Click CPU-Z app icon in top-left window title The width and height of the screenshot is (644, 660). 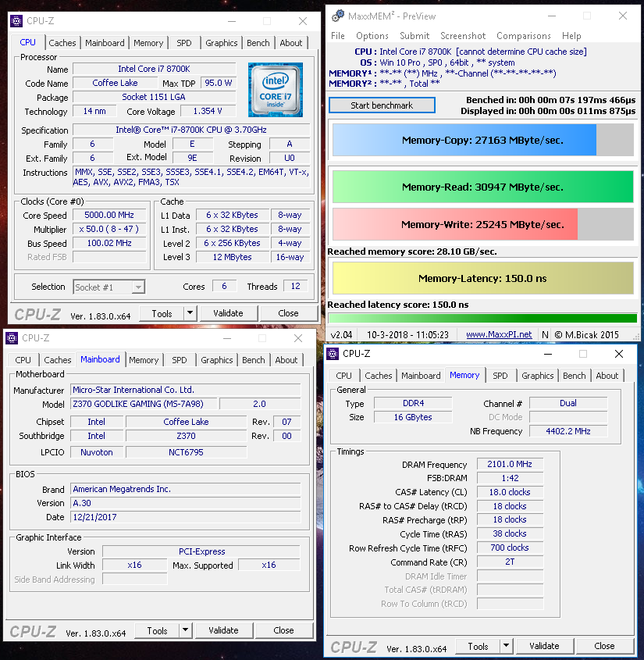pos(16,20)
